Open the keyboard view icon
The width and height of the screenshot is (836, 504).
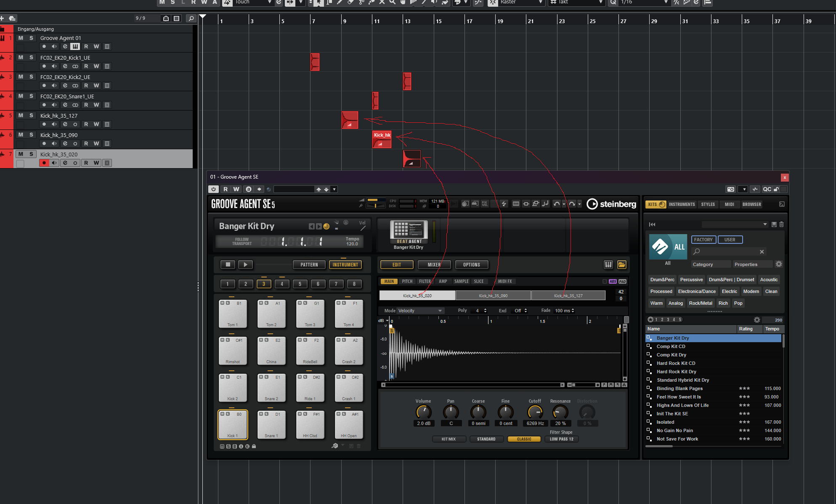[x=608, y=264]
